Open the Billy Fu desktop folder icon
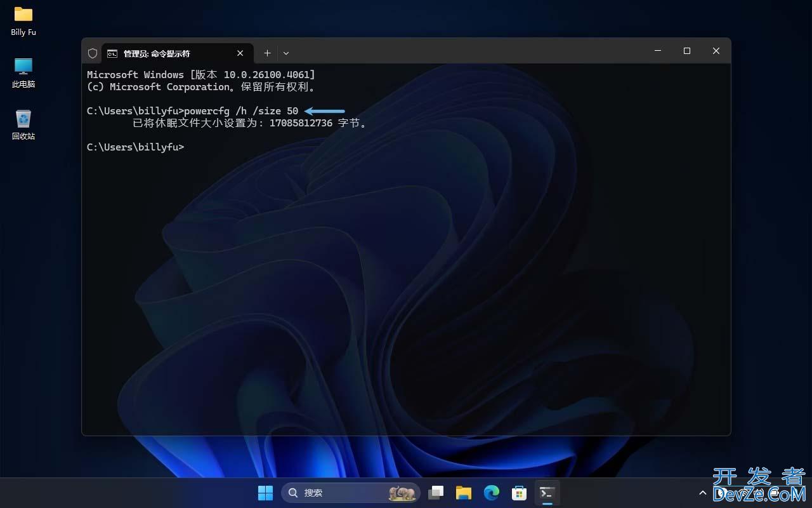 point(23,21)
